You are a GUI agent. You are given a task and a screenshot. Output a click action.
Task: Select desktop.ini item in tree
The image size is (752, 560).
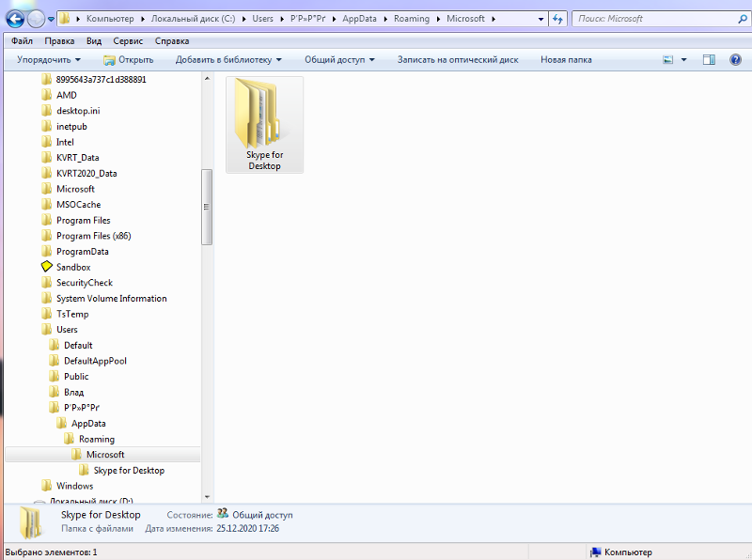point(78,111)
